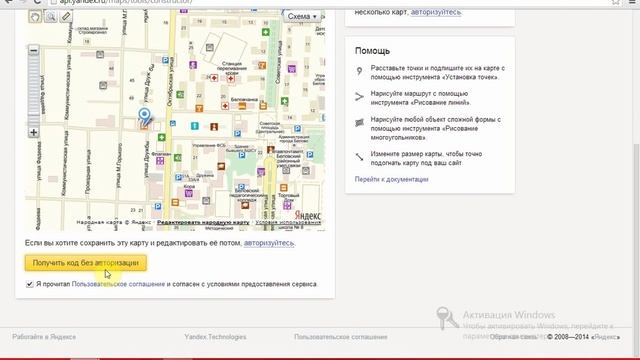
Task: Click help text about Рисование линий
Action: (420, 98)
